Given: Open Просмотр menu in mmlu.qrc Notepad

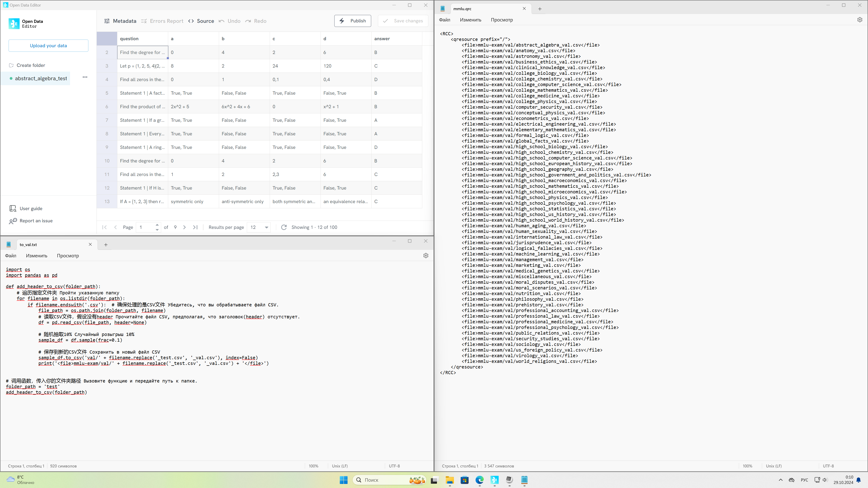Looking at the screenshot, I should click(502, 20).
